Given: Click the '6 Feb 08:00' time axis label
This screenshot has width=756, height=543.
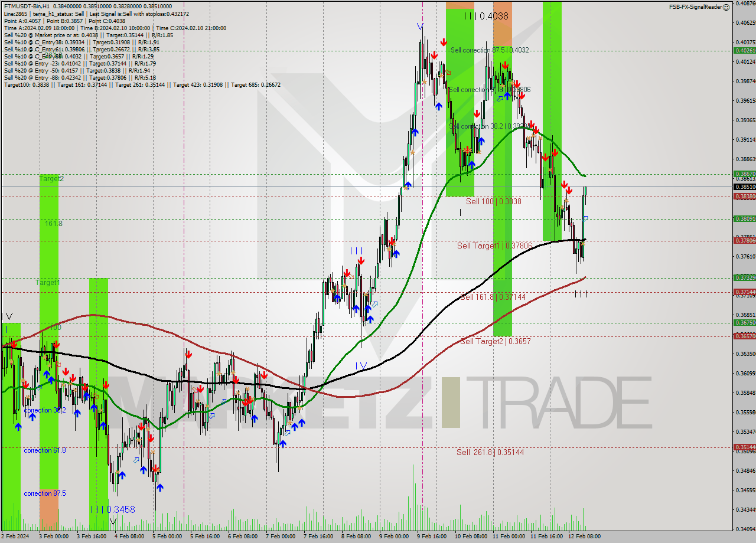Looking at the screenshot, I should click(243, 537).
